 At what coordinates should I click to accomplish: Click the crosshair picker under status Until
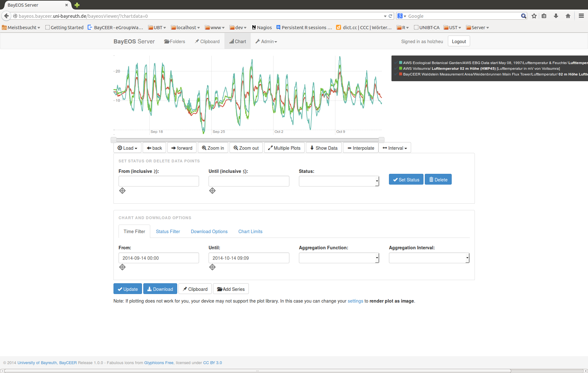pos(212,191)
